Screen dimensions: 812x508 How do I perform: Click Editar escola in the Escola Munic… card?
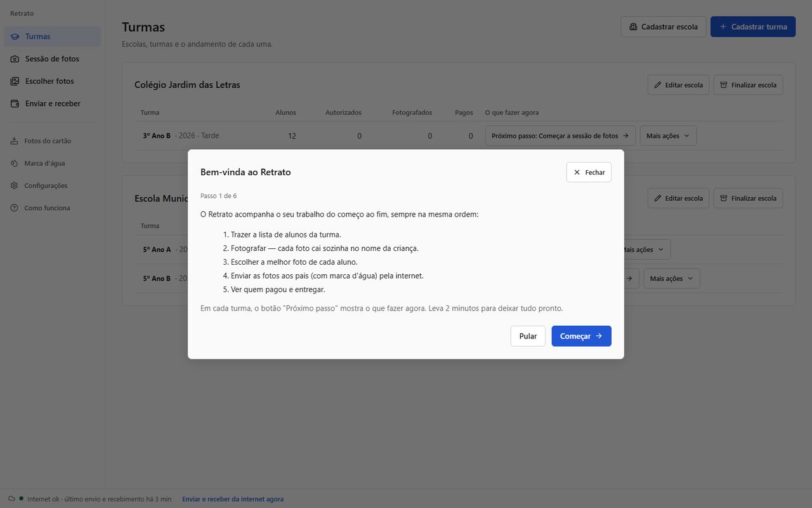coord(678,198)
